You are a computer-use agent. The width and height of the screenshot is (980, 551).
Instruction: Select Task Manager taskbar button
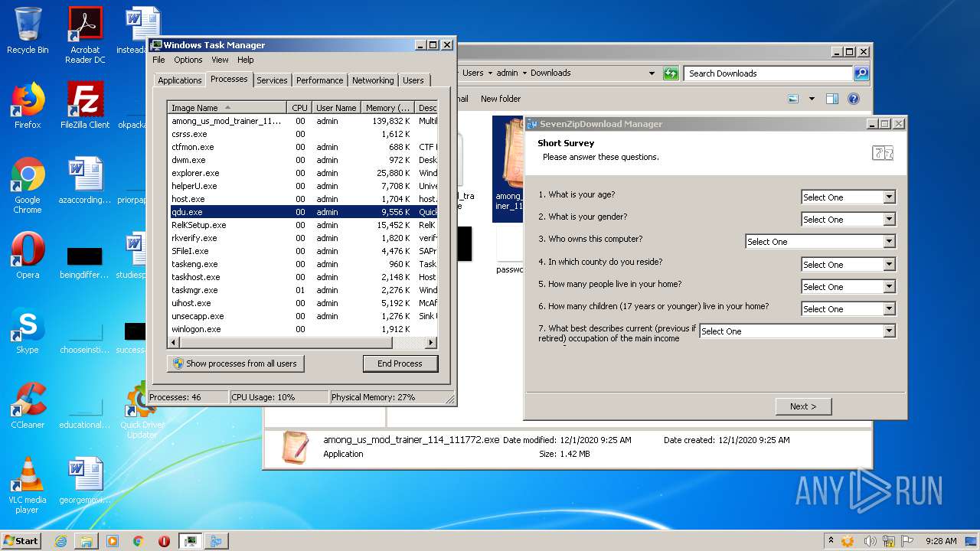click(x=190, y=541)
